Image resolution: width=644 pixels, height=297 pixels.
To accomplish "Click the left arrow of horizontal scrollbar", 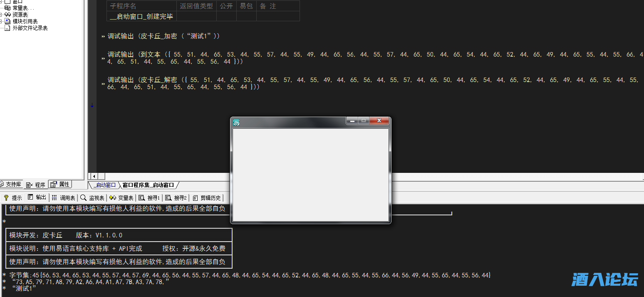I will (94, 177).
